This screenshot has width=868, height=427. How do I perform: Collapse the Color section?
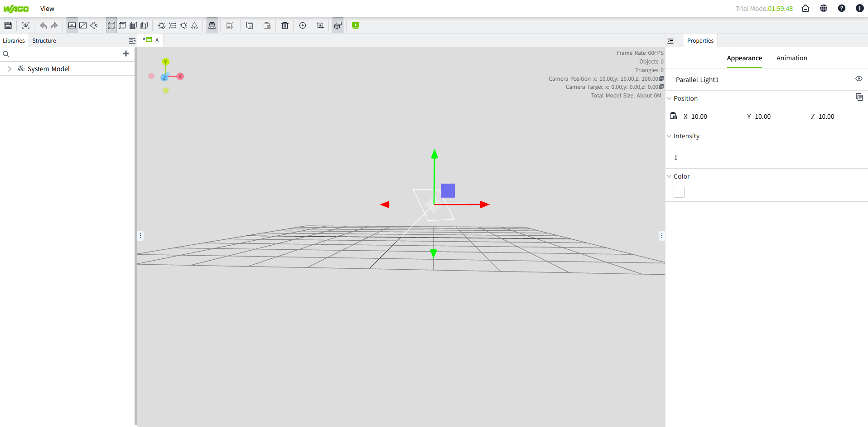[x=669, y=176]
